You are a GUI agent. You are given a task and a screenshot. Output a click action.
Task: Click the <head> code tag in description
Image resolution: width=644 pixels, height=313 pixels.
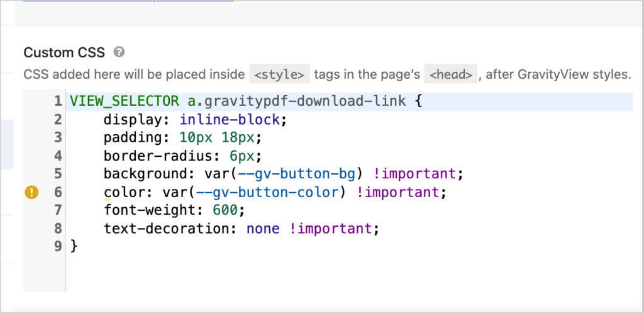[x=450, y=74]
